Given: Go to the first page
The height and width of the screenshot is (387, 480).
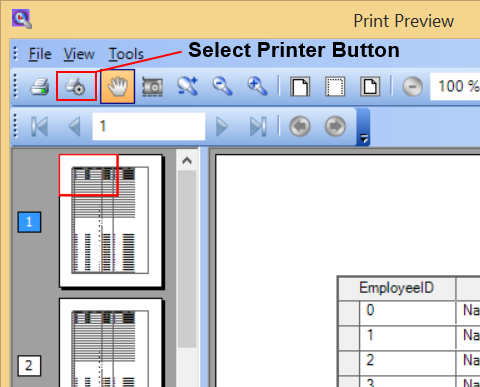Looking at the screenshot, I should (x=40, y=126).
